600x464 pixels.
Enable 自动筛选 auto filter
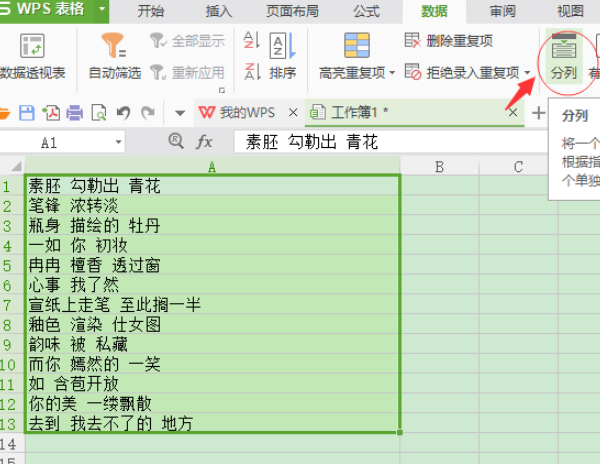coord(114,56)
